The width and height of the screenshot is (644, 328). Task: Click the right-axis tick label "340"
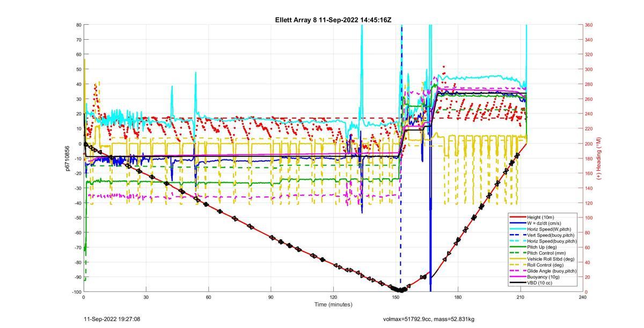coord(589,40)
